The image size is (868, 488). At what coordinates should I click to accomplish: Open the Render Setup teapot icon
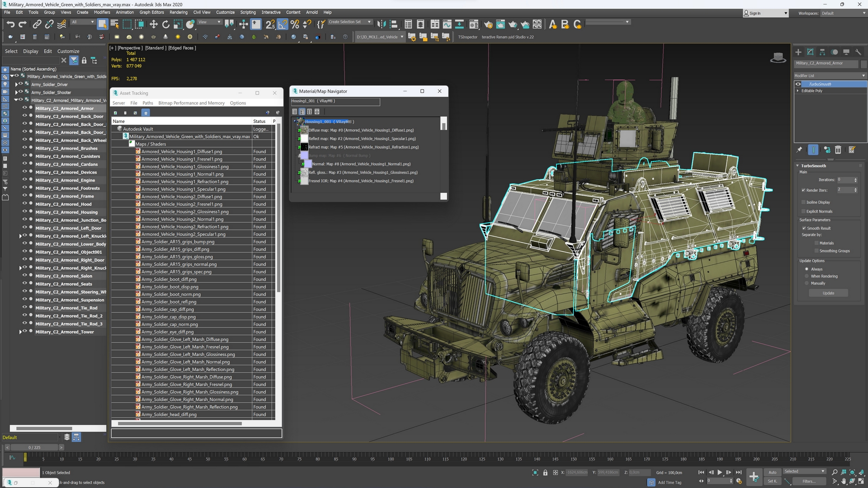[488, 24]
